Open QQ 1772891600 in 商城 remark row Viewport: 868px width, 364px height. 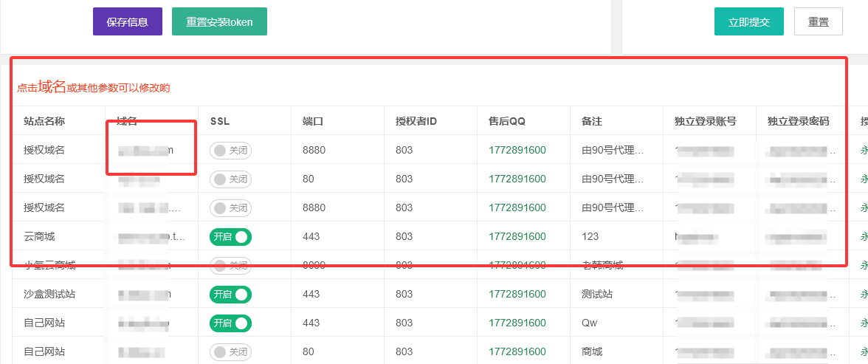point(517,351)
